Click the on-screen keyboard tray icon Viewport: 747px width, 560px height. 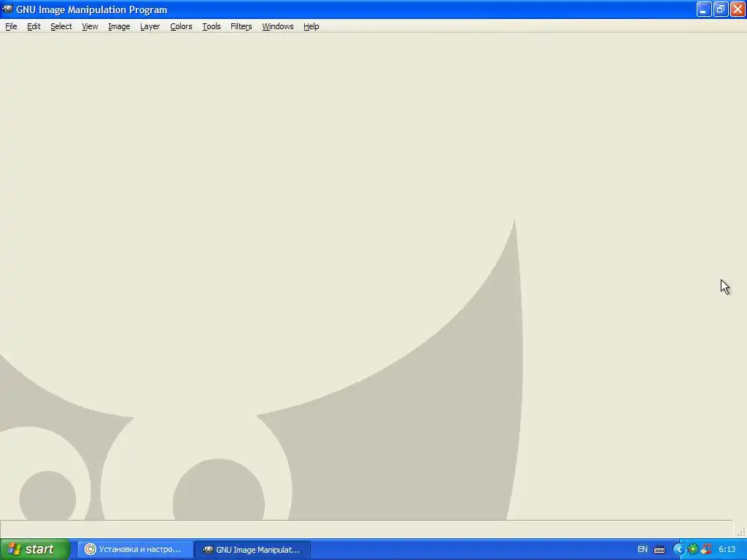pos(659,550)
